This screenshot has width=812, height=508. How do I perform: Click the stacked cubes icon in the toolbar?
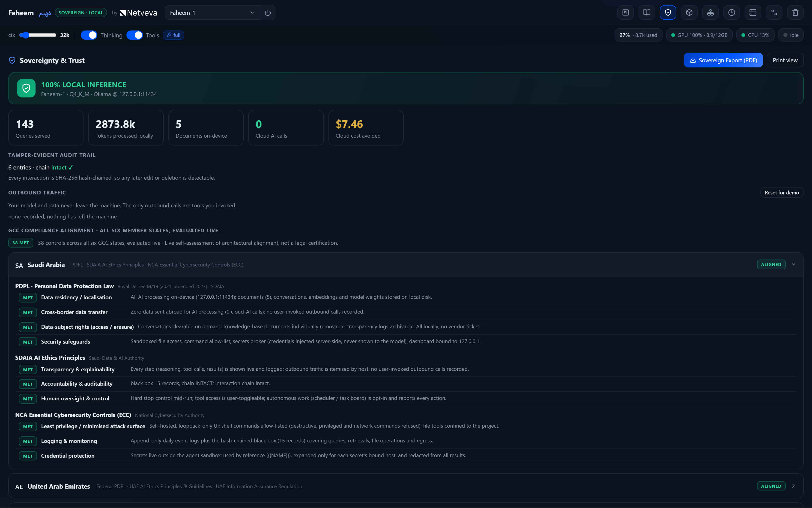pos(710,12)
